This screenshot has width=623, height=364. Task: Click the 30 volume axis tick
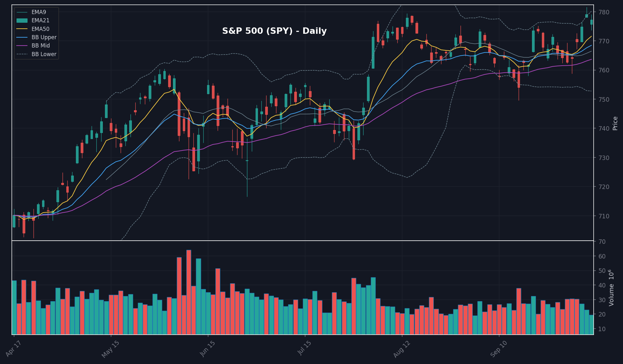click(x=602, y=300)
